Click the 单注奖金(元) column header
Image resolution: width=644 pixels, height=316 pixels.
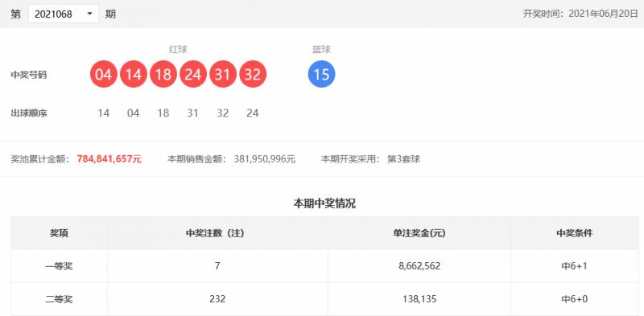(419, 233)
